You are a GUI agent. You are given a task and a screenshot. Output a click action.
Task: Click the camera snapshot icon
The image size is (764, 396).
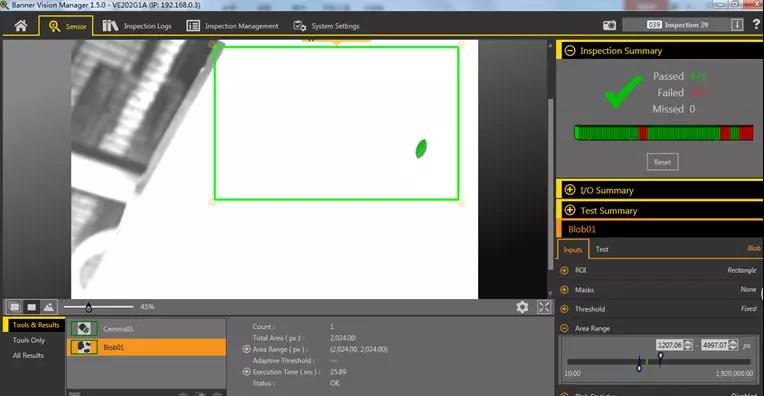[609, 25]
